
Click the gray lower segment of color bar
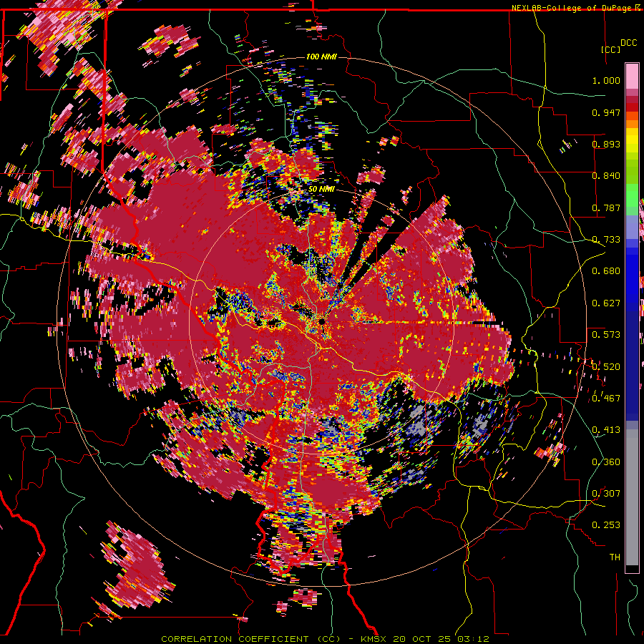(x=632, y=497)
